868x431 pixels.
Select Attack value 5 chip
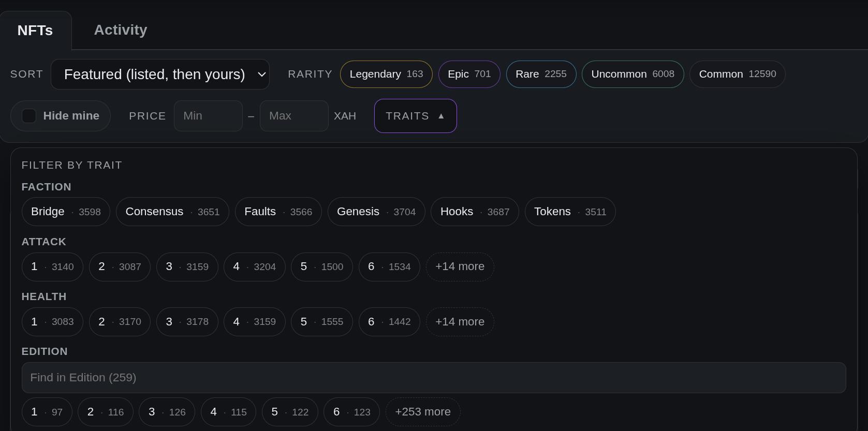(322, 266)
